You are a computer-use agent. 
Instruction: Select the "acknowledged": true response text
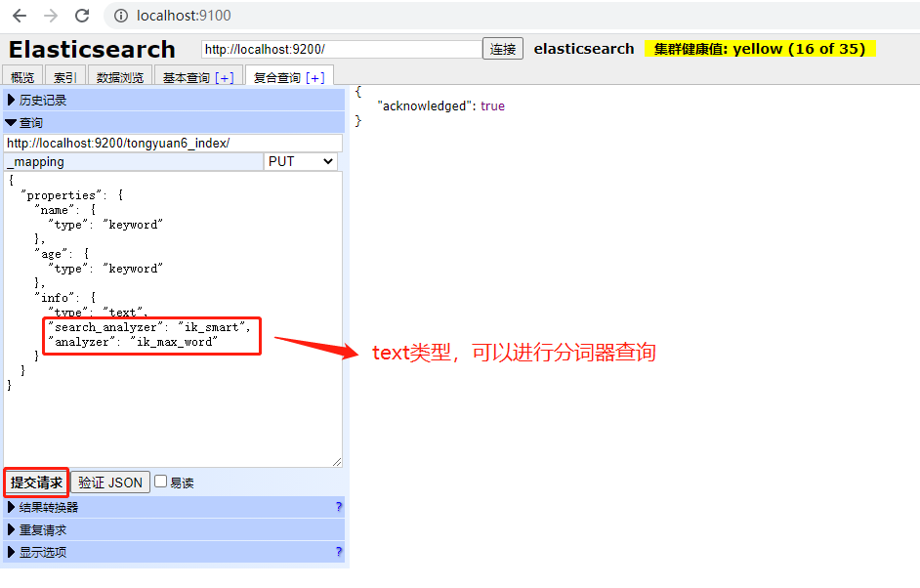[440, 106]
